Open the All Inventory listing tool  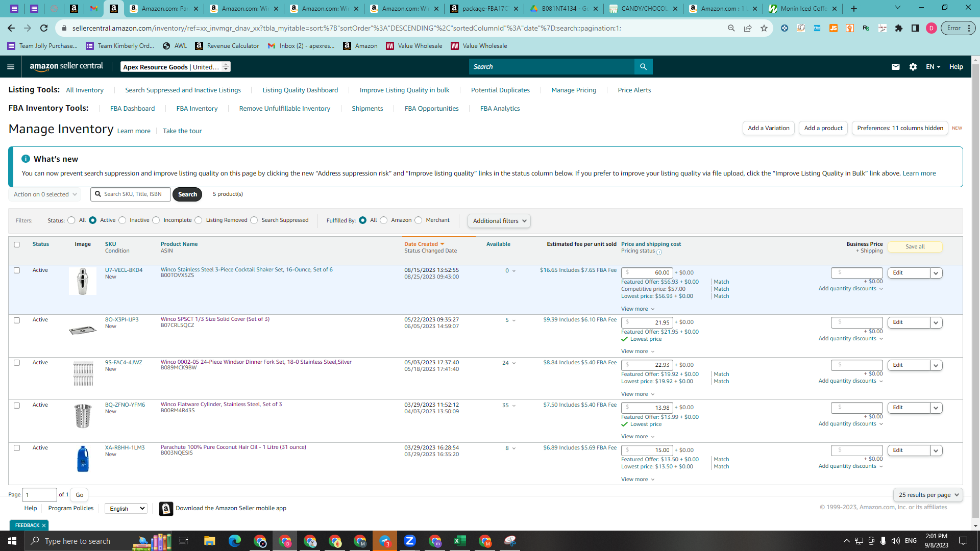[85, 90]
